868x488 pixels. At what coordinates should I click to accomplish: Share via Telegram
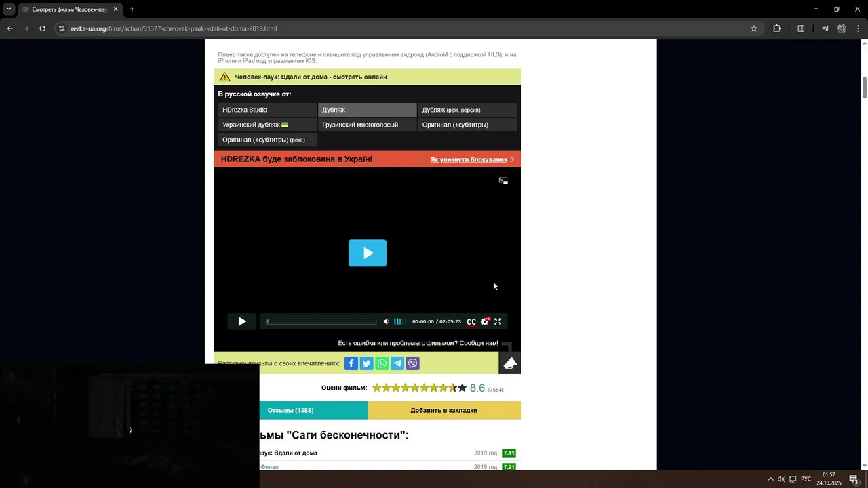397,363
